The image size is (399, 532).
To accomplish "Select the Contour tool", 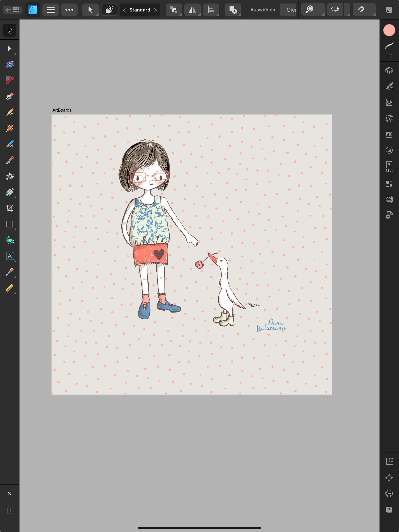I will click(10, 64).
